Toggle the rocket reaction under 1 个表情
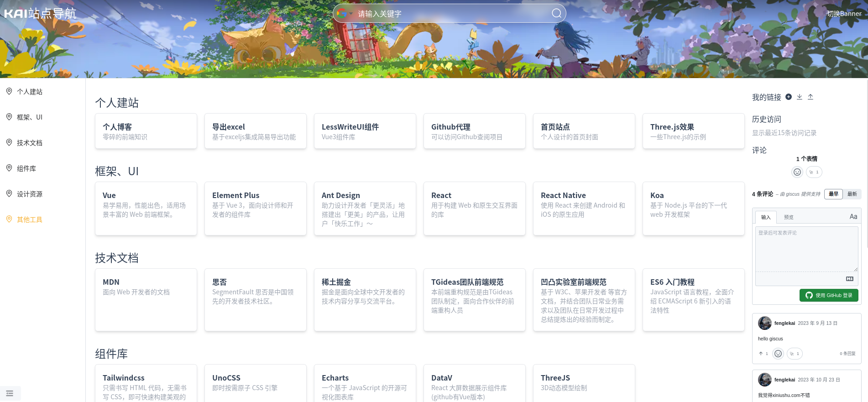This screenshot has height=402, width=868. click(x=814, y=172)
